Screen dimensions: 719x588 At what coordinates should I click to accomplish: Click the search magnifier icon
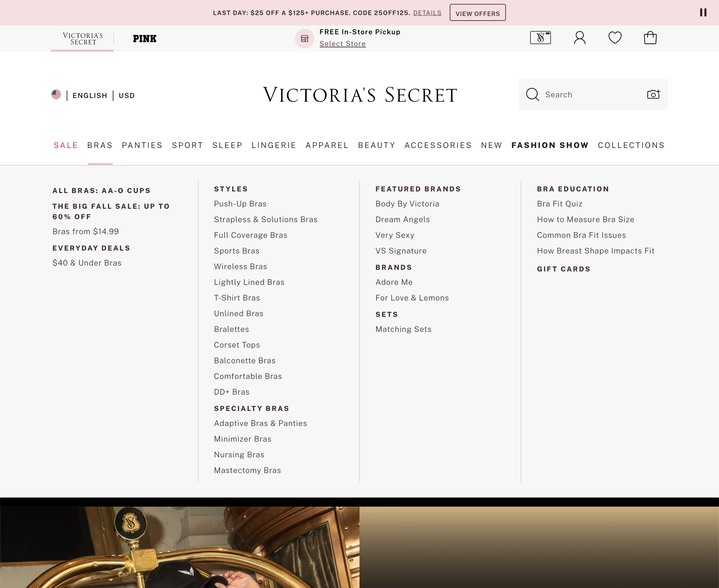coord(533,94)
